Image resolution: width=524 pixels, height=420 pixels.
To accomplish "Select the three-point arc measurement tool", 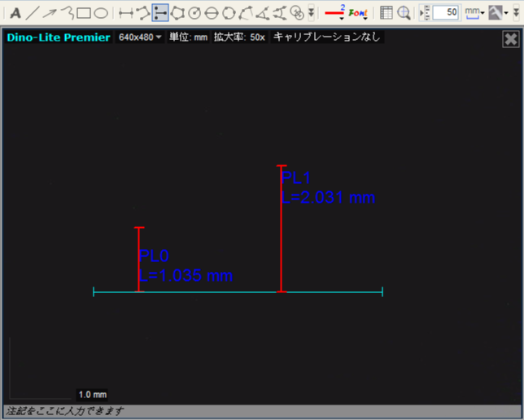I will [246, 13].
